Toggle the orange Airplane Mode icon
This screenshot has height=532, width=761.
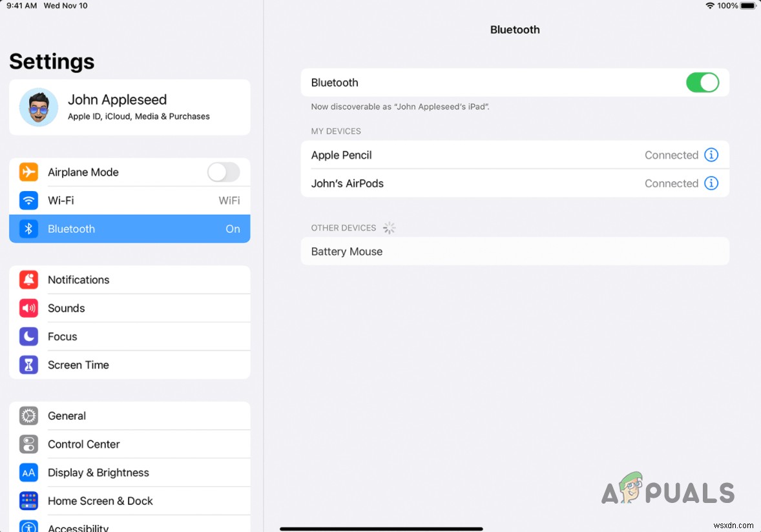(x=28, y=172)
